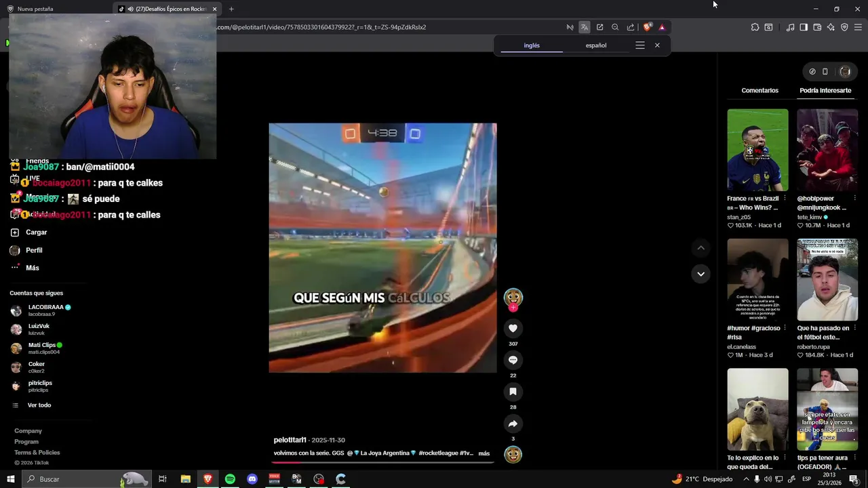868x488 pixels.
Task: Share video using the arrow icon
Action: pyautogui.click(x=513, y=424)
